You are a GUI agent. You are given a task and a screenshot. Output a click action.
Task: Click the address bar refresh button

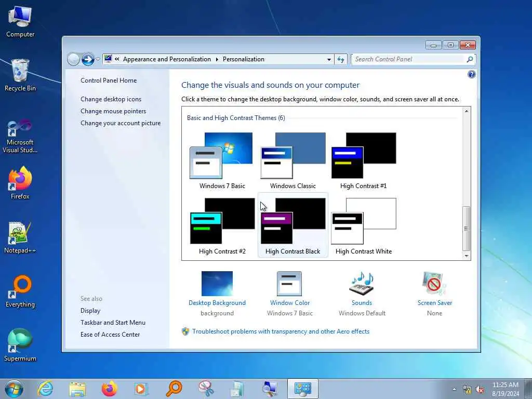[341, 59]
